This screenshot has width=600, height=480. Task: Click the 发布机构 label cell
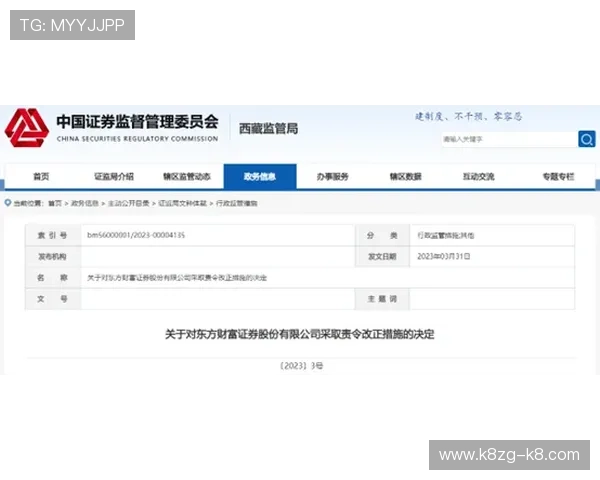[53, 256]
